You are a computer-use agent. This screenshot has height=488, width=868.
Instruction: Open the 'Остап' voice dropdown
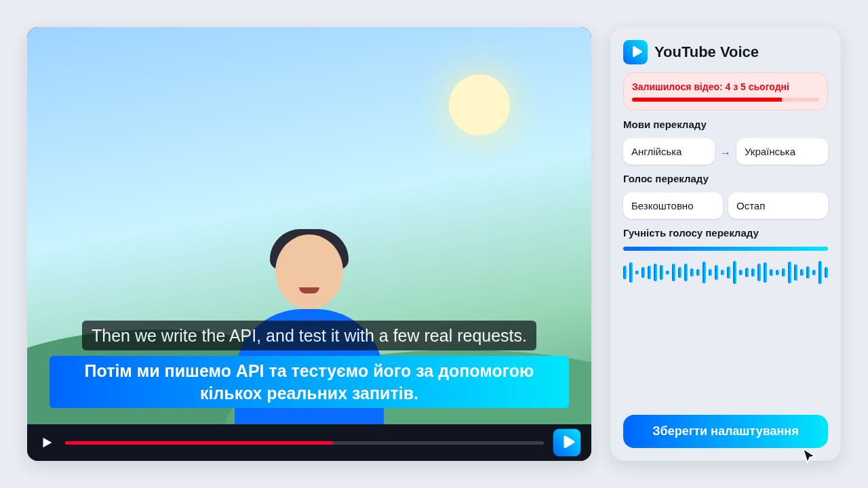point(778,206)
